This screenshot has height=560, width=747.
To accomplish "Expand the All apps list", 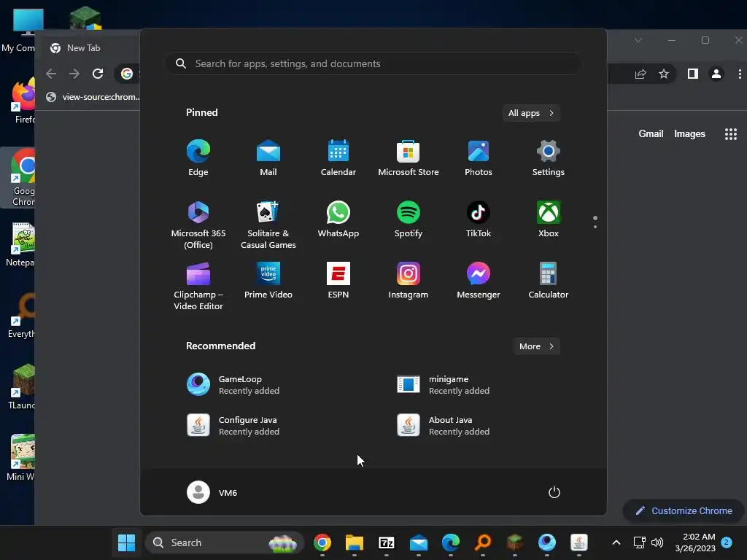I will 531,113.
